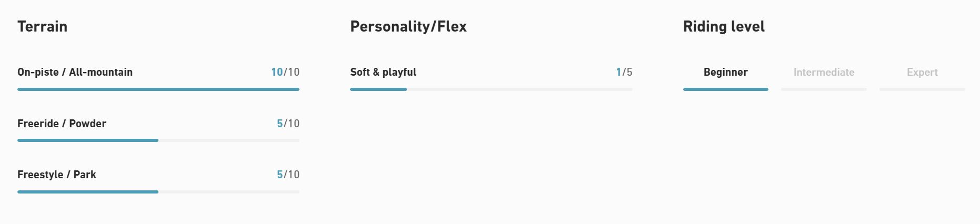Click the Freeride / Powder rating bar
This screenshot has height=224, width=980.
coord(158,140)
